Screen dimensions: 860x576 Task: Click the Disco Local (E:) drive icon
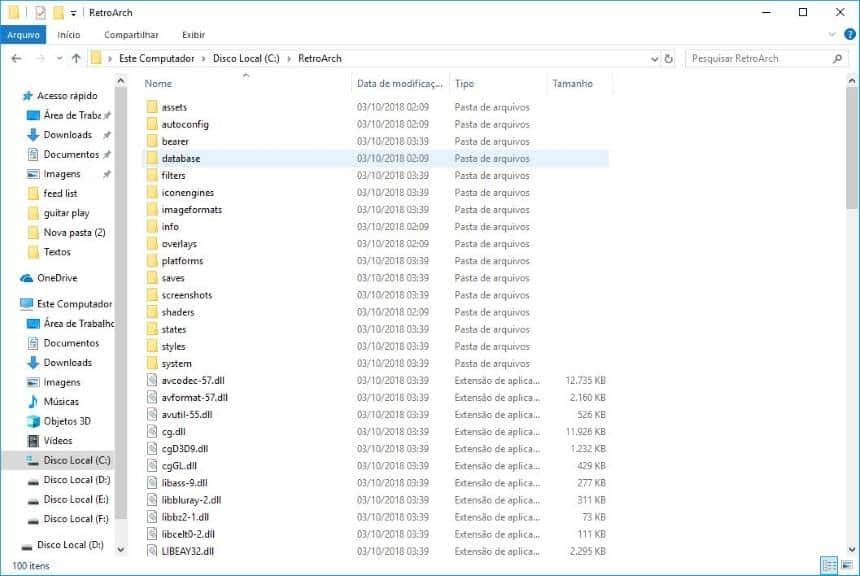tap(33, 500)
